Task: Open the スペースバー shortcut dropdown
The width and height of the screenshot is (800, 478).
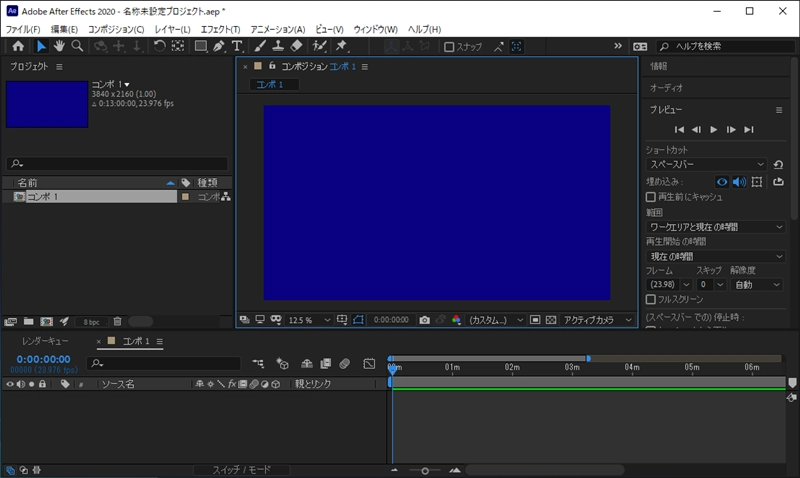Action: point(705,164)
